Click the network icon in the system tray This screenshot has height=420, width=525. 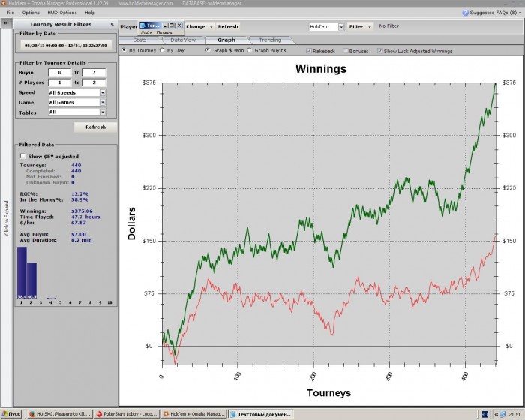(503, 414)
